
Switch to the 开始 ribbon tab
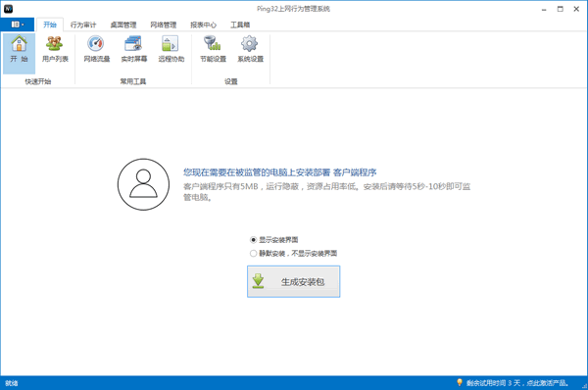50,24
